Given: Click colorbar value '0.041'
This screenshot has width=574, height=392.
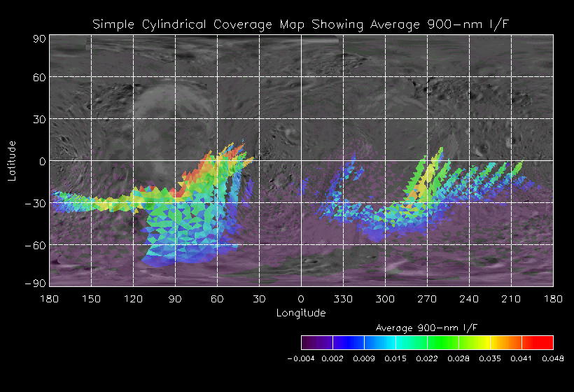Looking at the screenshot, I should [521, 358].
